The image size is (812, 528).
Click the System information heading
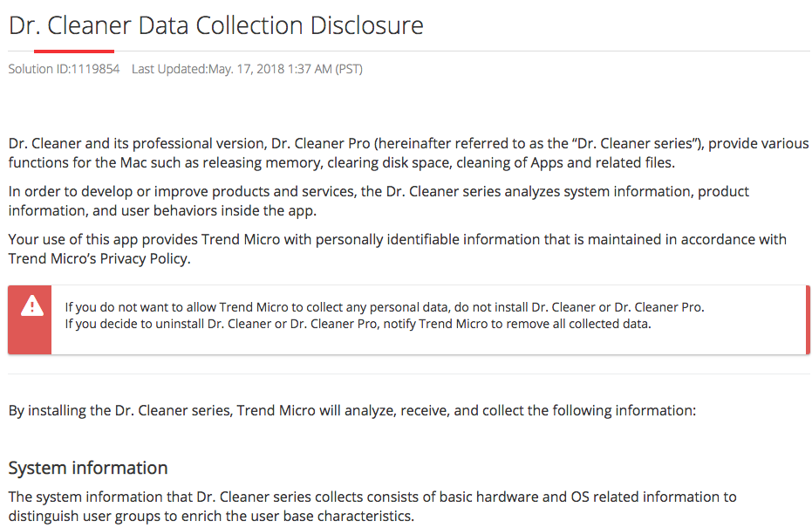[88, 468]
